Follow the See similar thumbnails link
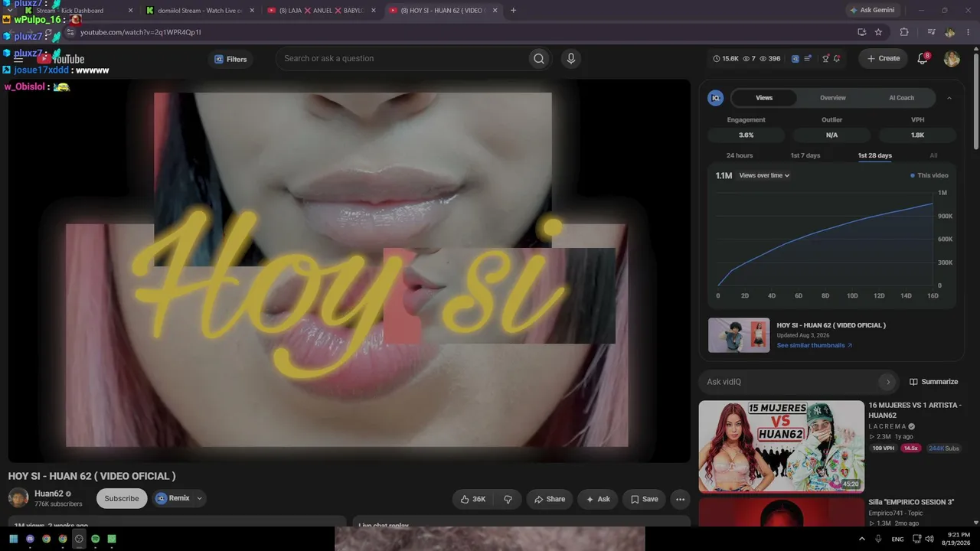Image resolution: width=980 pixels, height=551 pixels. pyautogui.click(x=815, y=346)
